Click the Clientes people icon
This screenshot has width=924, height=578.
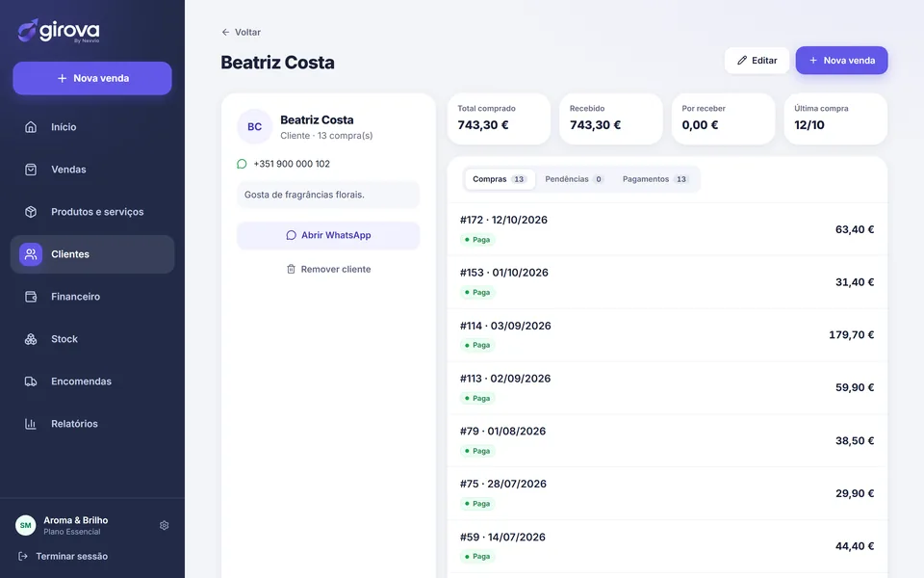(x=31, y=254)
